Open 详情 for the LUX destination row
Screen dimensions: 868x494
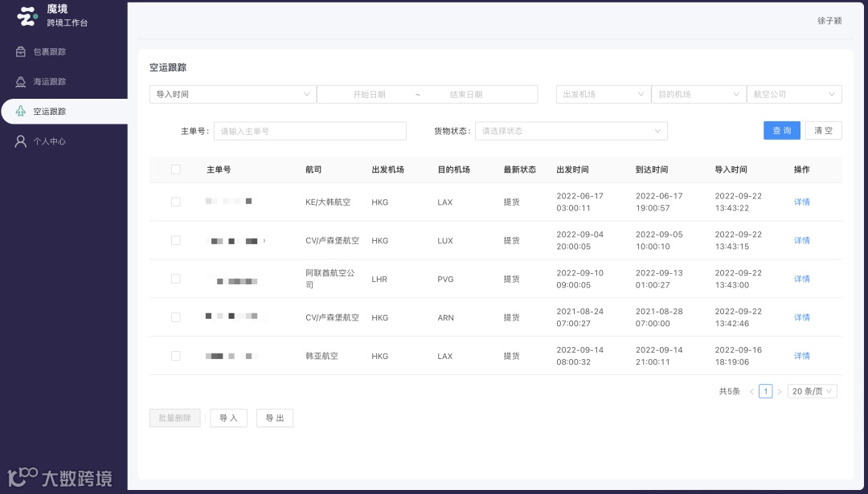tap(801, 240)
